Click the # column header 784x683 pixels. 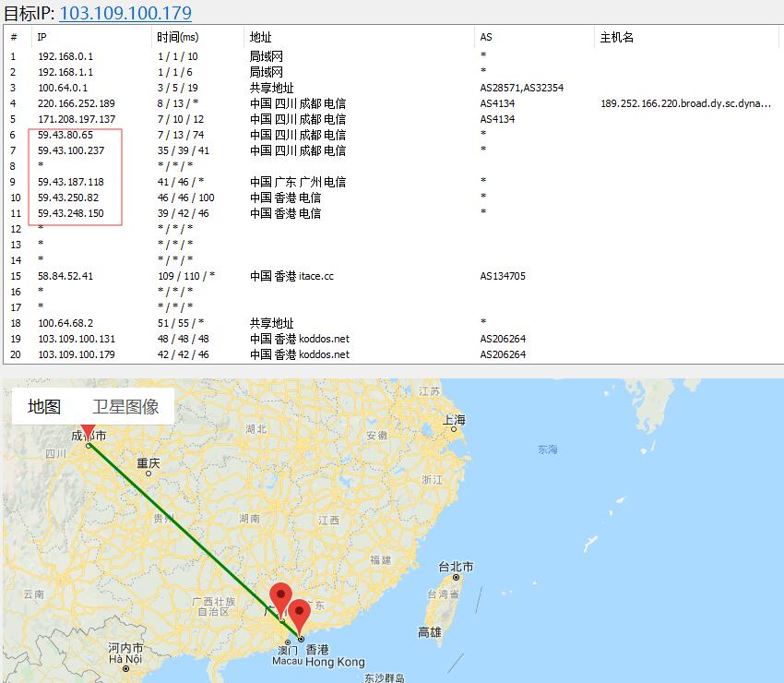coord(14,37)
